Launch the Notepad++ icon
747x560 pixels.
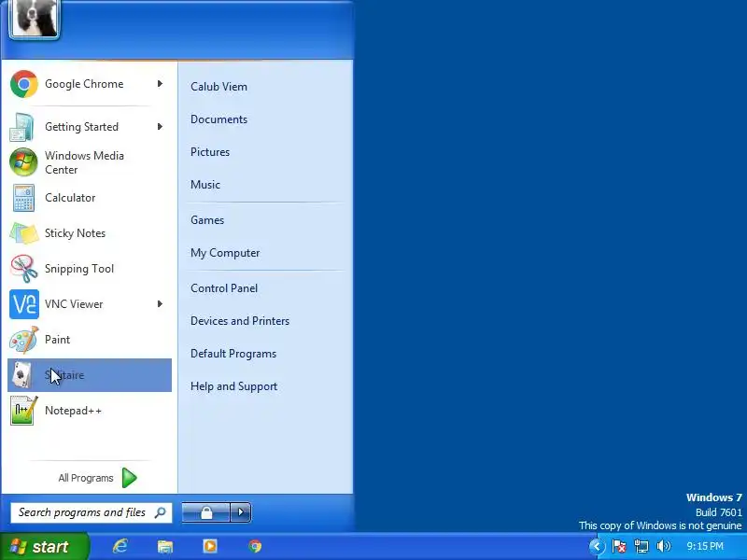click(24, 411)
